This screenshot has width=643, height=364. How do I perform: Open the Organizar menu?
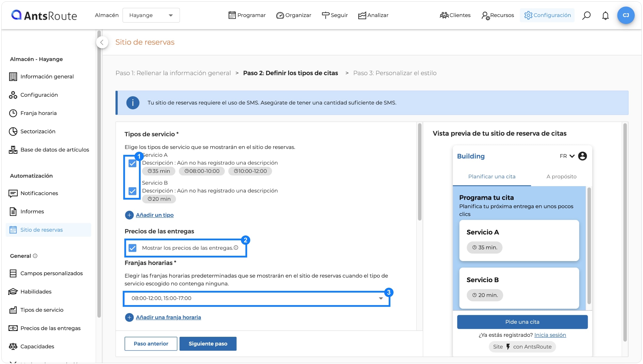coord(293,15)
